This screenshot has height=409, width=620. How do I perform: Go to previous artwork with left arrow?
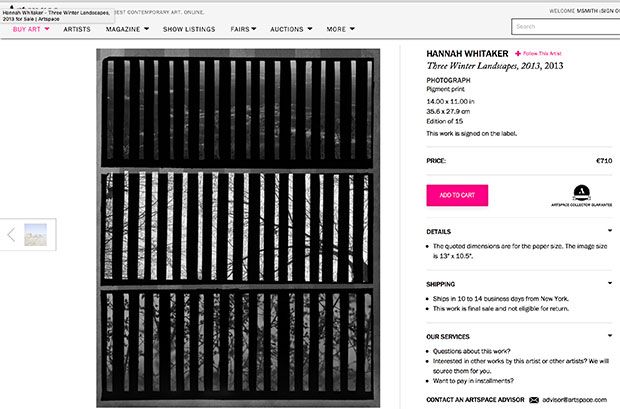11,235
